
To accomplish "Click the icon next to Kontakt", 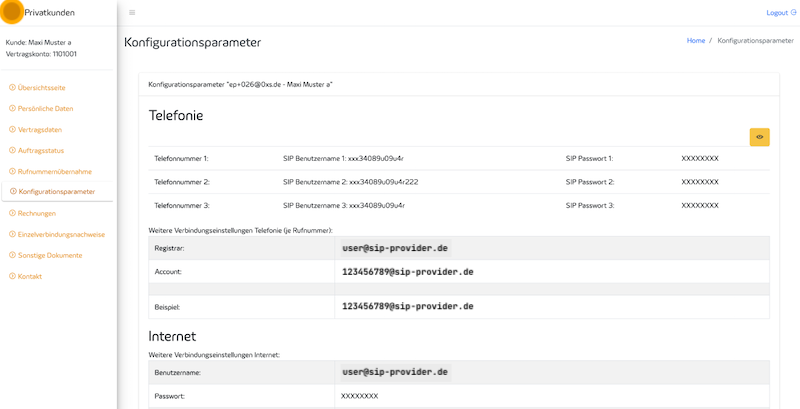I will [x=12, y=276].
